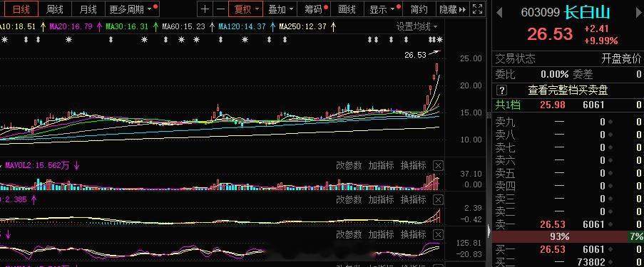The width and height of the screenshot is (644, 267).
Task: Click the diamond icon in 卖八 row
Action: (x=610, y=135)
